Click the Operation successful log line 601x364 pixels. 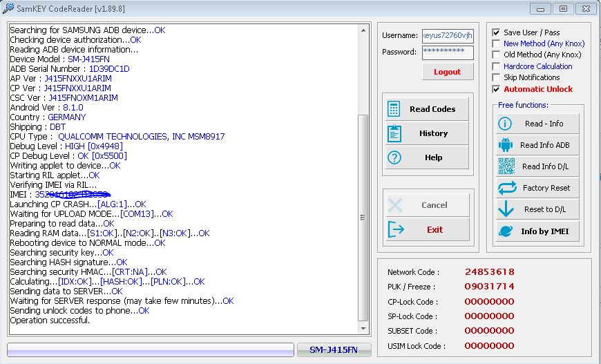pos(50,320)
